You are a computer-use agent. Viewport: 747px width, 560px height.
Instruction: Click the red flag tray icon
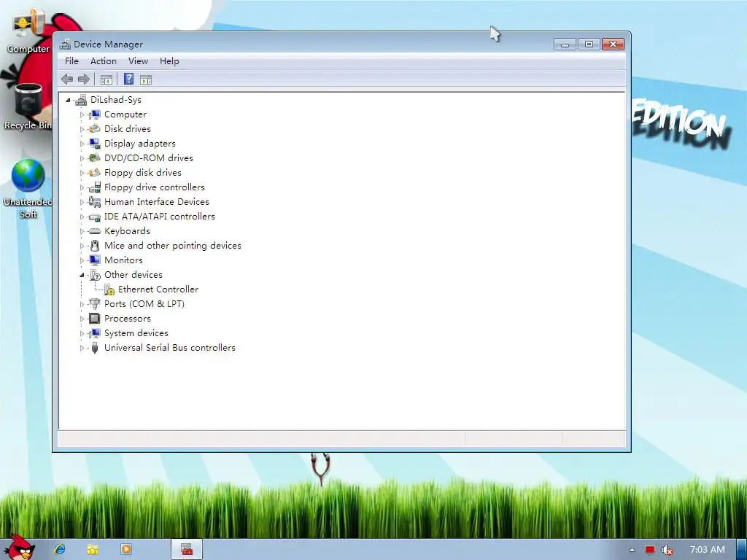pos(650,550)
